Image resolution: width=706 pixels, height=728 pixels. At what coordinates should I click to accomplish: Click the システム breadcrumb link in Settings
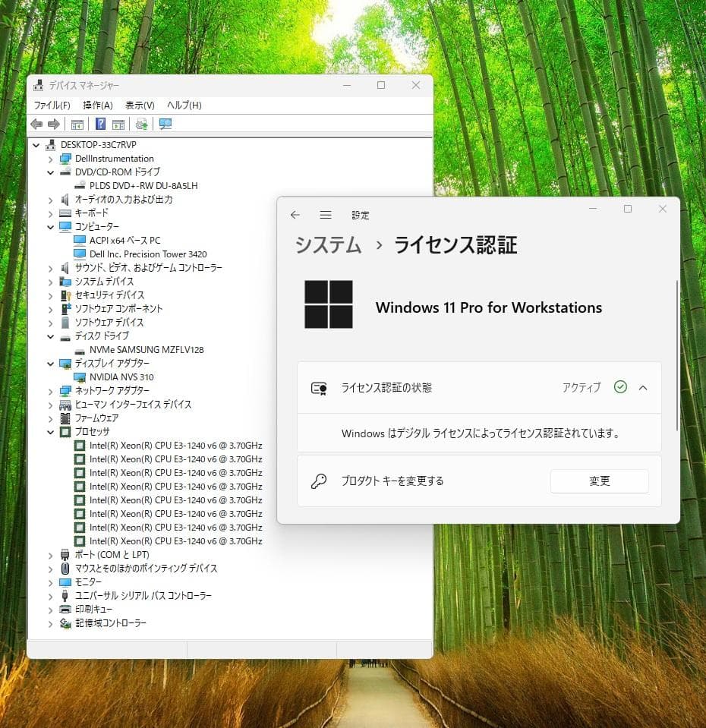[x=327, y=245]
